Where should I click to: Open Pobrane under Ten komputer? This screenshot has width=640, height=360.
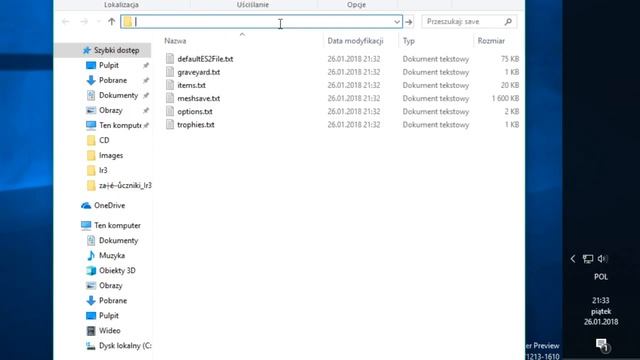pyautogui.click(x=113, y=301)
